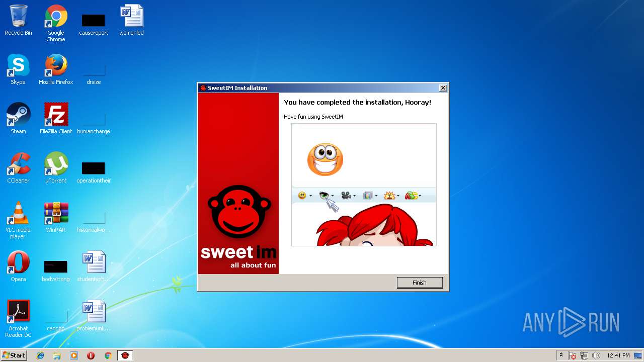Click the SweetIM Installation title bar
The width and height of the screenshot is (644, 362).
click(322, 88)
